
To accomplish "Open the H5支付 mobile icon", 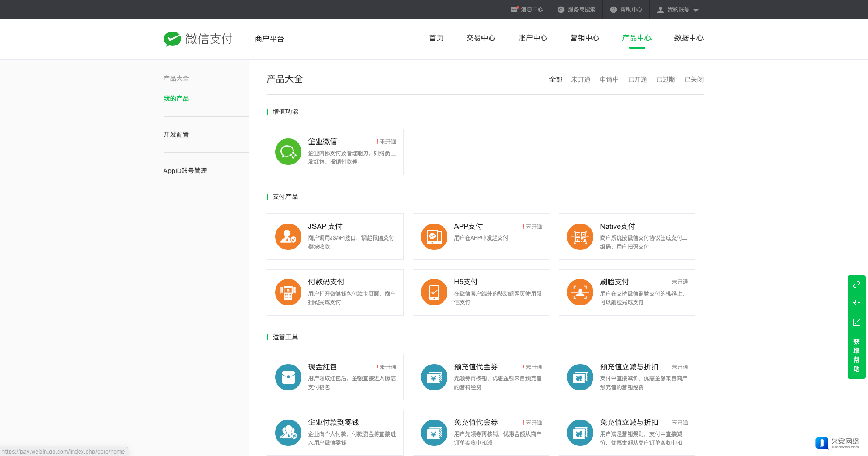I will coord(434,292).
